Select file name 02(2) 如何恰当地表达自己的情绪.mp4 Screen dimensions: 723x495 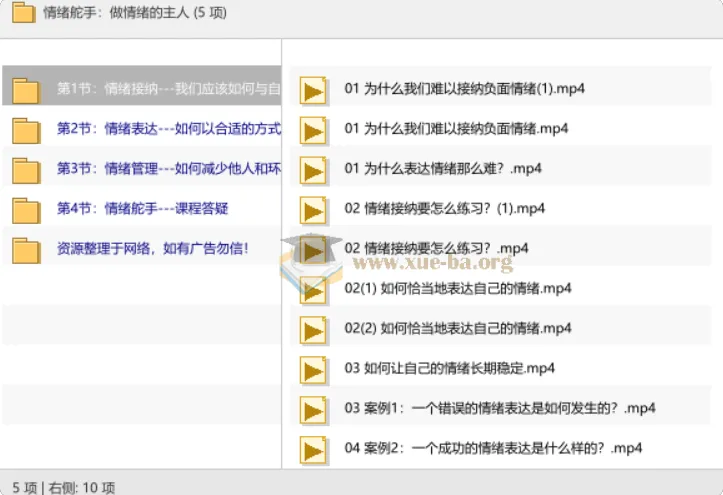point(458,329)
